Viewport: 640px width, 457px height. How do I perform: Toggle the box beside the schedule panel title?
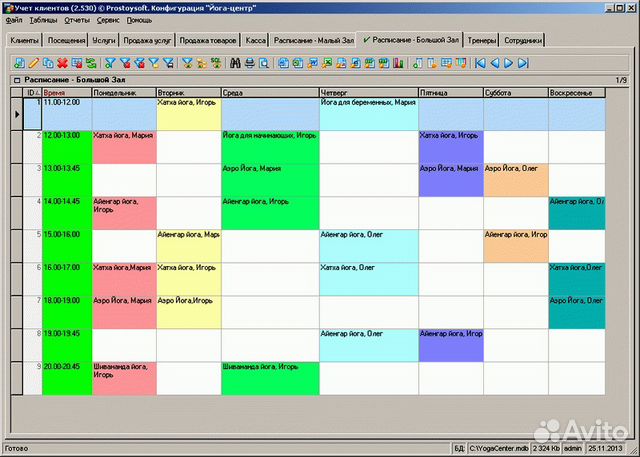click(16, 79)
